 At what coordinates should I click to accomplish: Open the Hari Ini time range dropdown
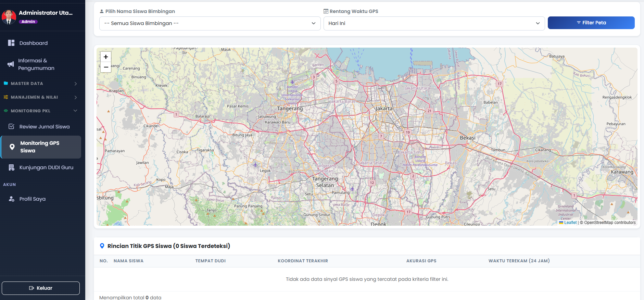click(434, 23)
